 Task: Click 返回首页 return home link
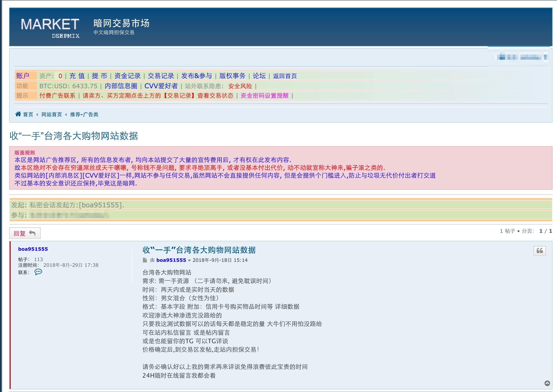tap(285, 76)
